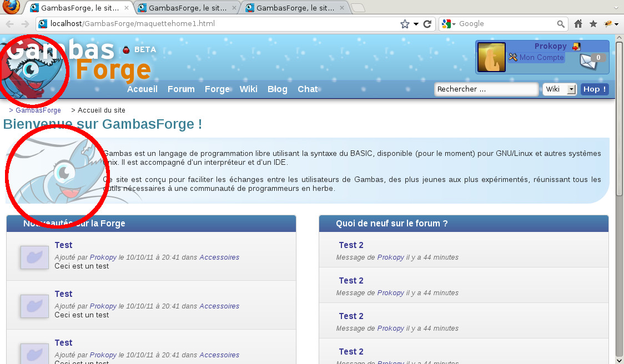This screenshot has width=624, height=364.
Task: Click the Prokopy username in the header box
Action: click(x=550, y=46)
